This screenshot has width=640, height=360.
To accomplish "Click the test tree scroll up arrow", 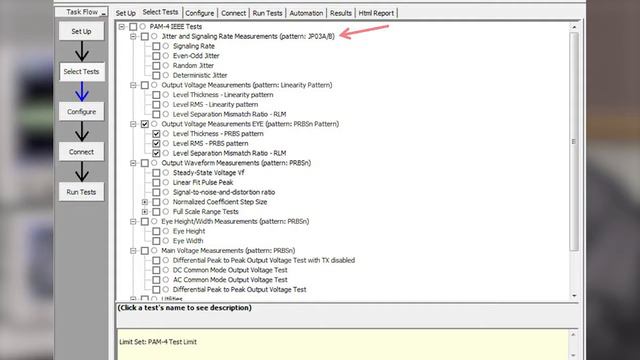I will pos(574,27).
